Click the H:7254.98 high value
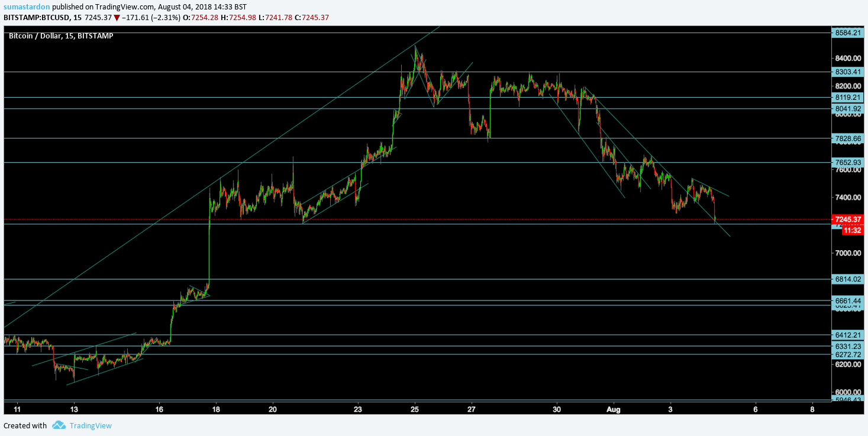868x436 pixels. click(x=238, y=17)
